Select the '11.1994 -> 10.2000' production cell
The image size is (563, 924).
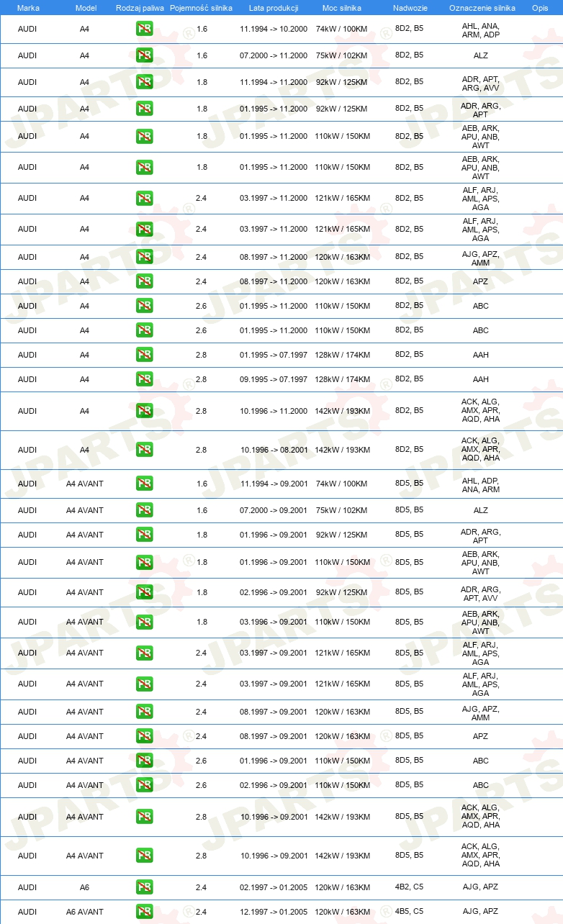(274, 29)
